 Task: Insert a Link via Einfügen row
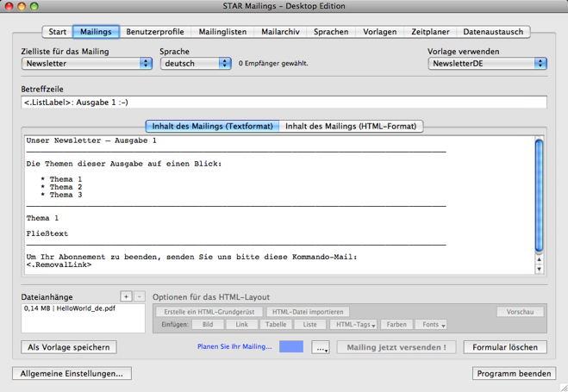click(241, 324)
